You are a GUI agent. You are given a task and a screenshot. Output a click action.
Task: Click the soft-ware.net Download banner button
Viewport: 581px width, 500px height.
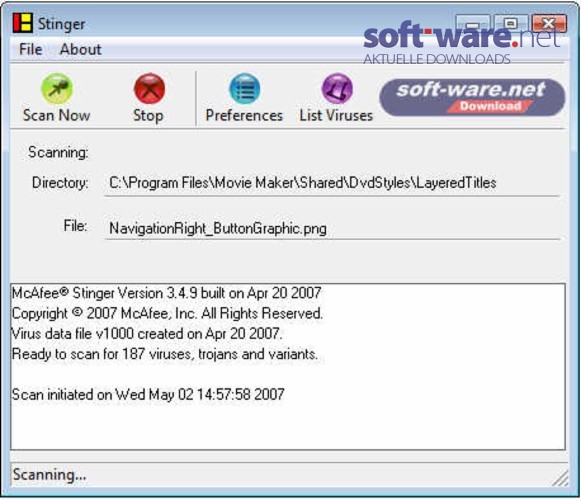[x=472, y=97]
